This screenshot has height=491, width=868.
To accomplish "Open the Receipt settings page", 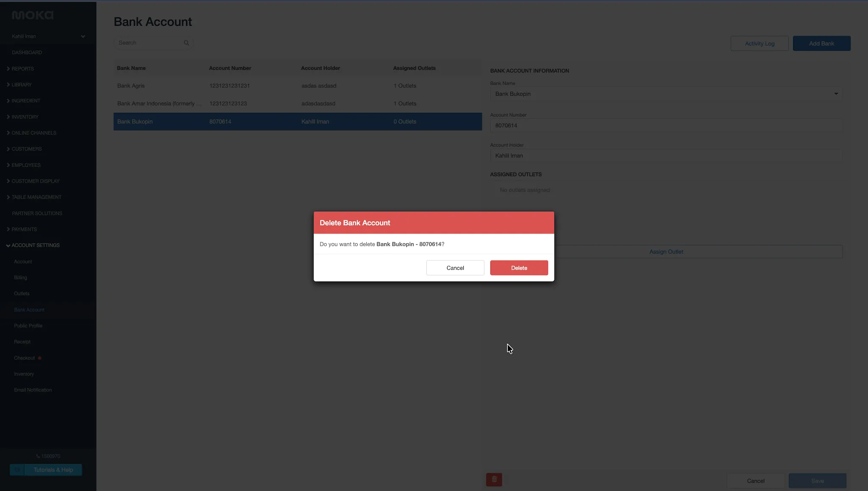I will pos(22,342).
